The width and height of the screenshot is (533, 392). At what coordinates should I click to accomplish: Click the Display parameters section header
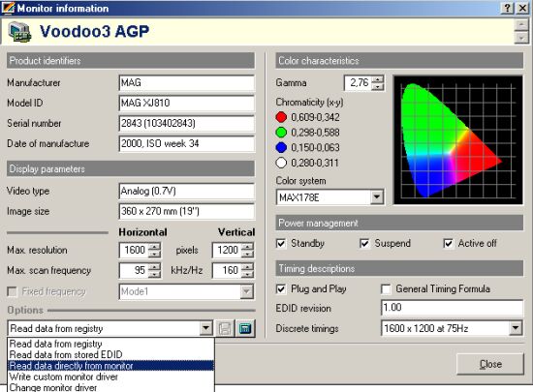[x=131, y=168]
